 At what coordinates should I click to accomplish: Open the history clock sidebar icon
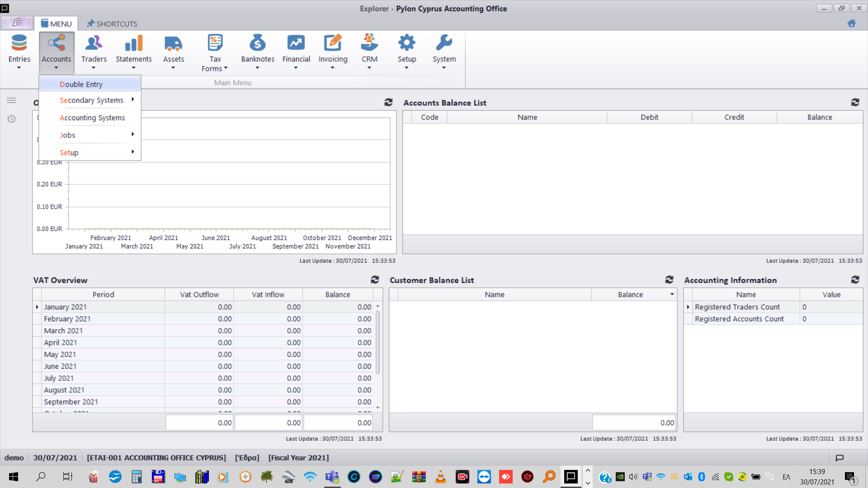[x=11, y=119]
